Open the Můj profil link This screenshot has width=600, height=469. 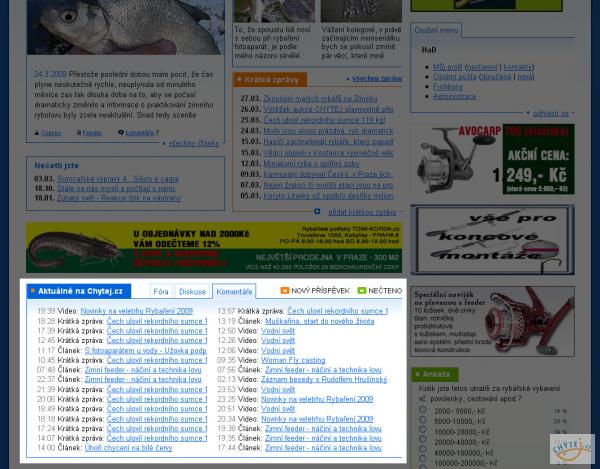(x=447, y=67)
